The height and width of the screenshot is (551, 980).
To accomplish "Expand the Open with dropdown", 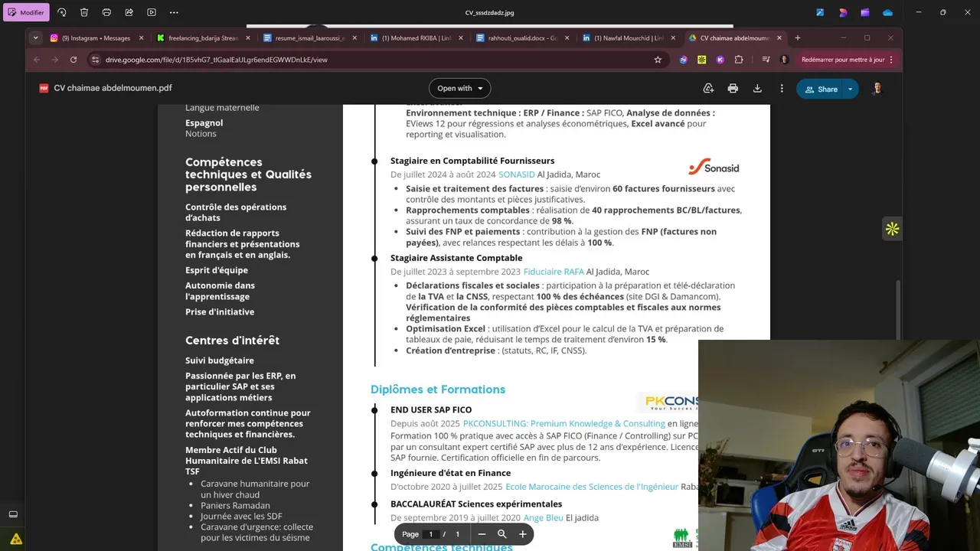I will [459, 88].
